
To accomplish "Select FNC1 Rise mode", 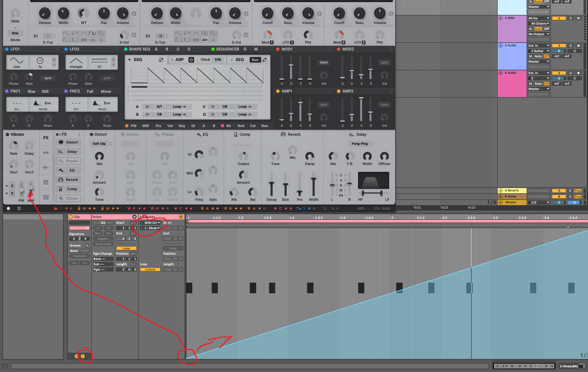I will [x=31, y=92].
